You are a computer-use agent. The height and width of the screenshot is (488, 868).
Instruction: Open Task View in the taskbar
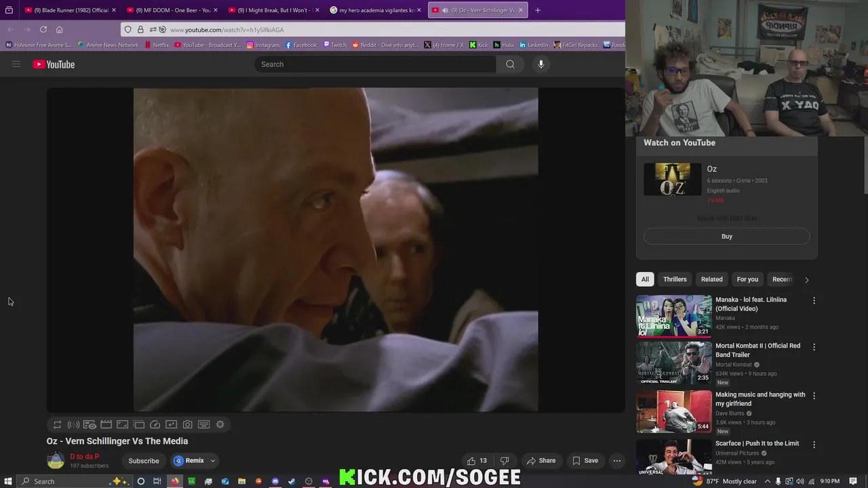pyautogui.click(x=157, y=481)
